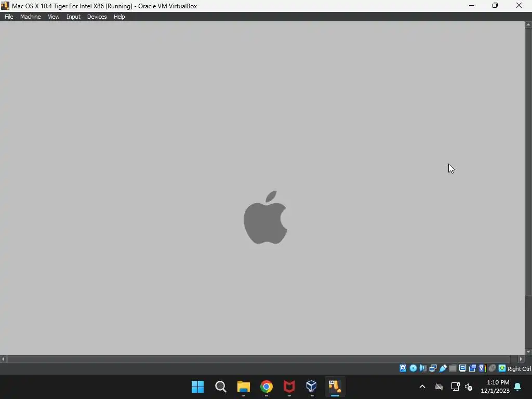Open the Devices menu

click(x=97, y=17)
